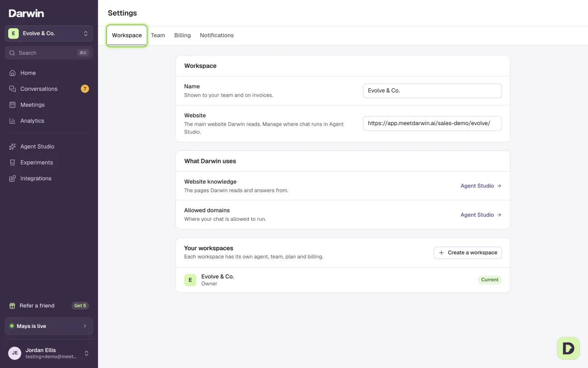Click the 7 unread conversations badge
588x368 pixels.
point(85,89)
